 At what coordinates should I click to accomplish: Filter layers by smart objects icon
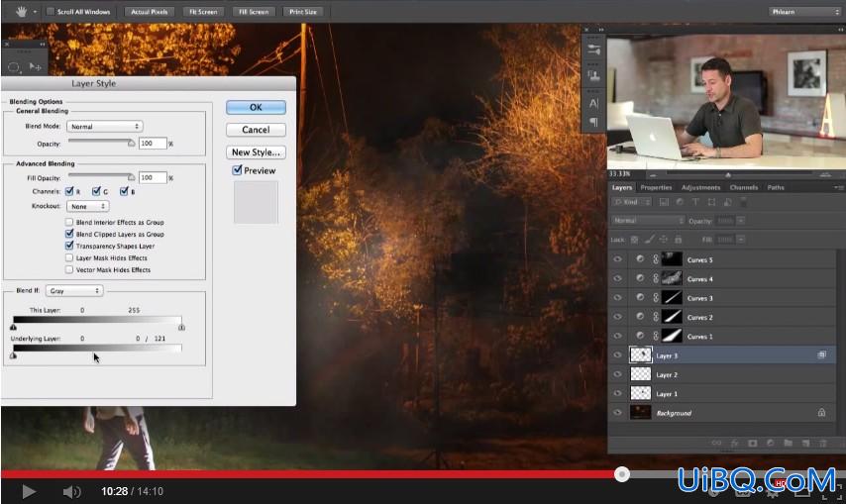click(x=728, y=202)
